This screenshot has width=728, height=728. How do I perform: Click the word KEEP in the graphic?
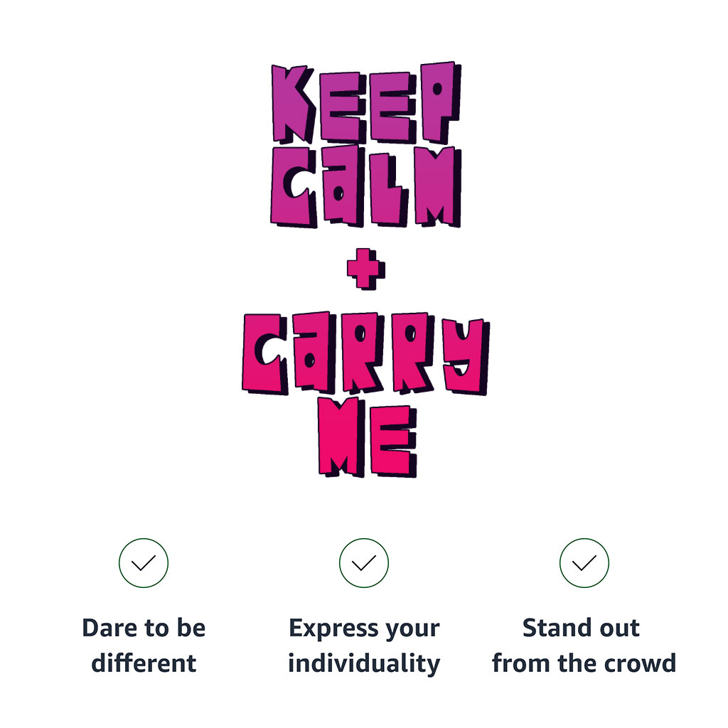(x=365, y=103)
